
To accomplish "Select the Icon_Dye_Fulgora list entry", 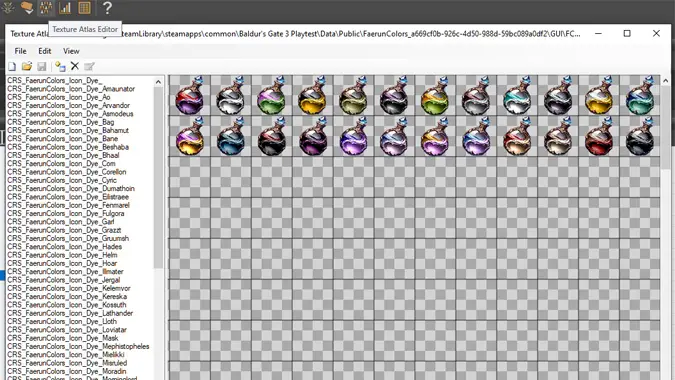I will coord(66,213).
